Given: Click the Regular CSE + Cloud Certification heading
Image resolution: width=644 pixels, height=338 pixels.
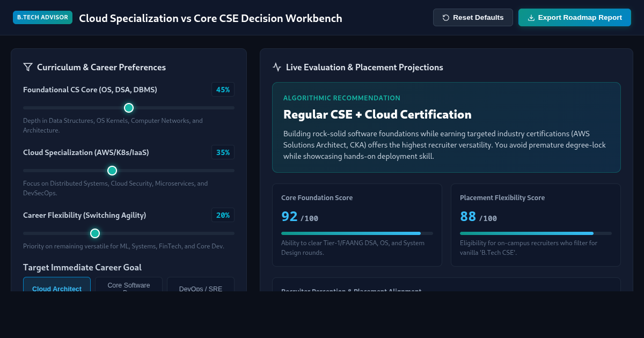Looking at the screenshot, I should coord(377,114).
